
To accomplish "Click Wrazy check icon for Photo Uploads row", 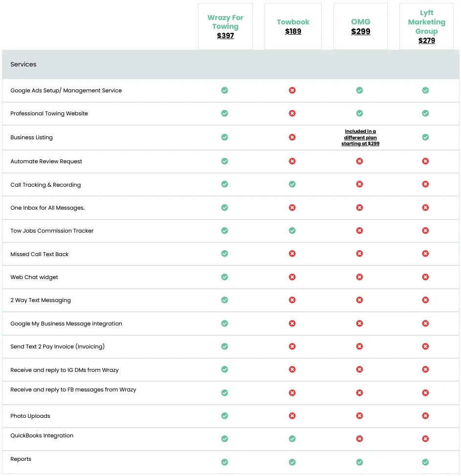I will pyautogui.click(x=224, y=416).
